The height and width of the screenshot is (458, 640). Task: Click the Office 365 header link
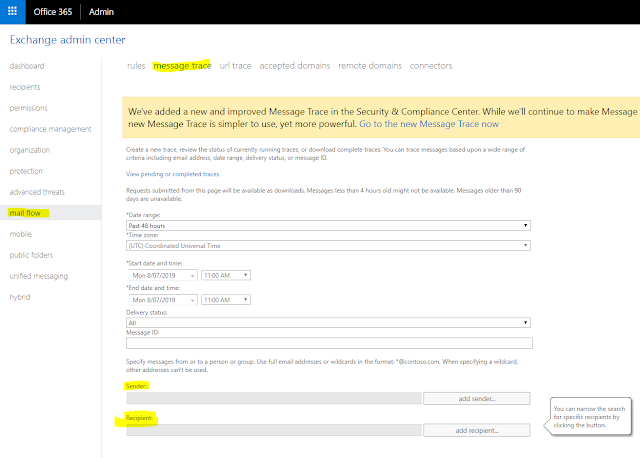click(x=53, y=12)
